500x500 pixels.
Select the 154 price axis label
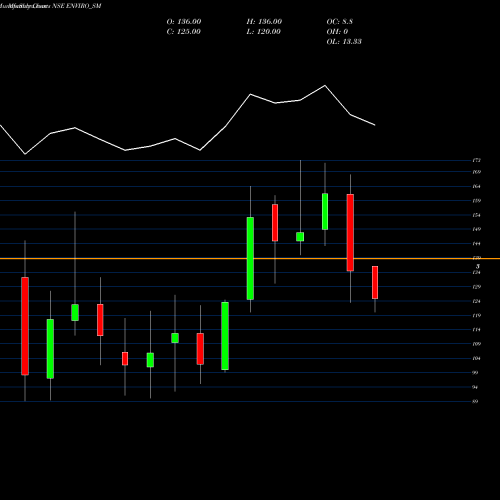477,215
